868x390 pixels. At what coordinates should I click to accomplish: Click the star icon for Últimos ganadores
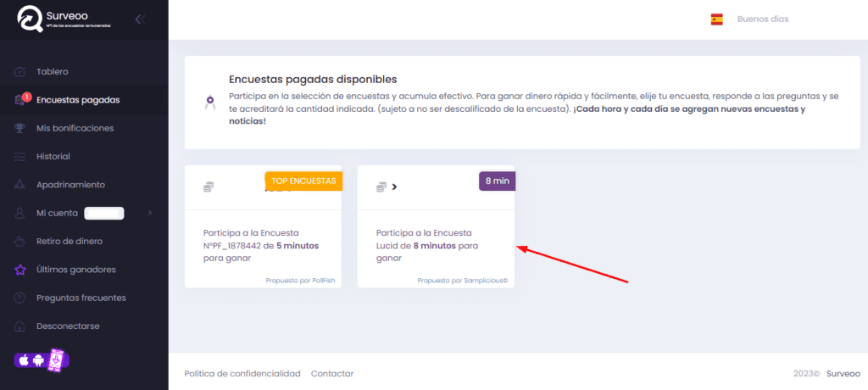[21, 270]
